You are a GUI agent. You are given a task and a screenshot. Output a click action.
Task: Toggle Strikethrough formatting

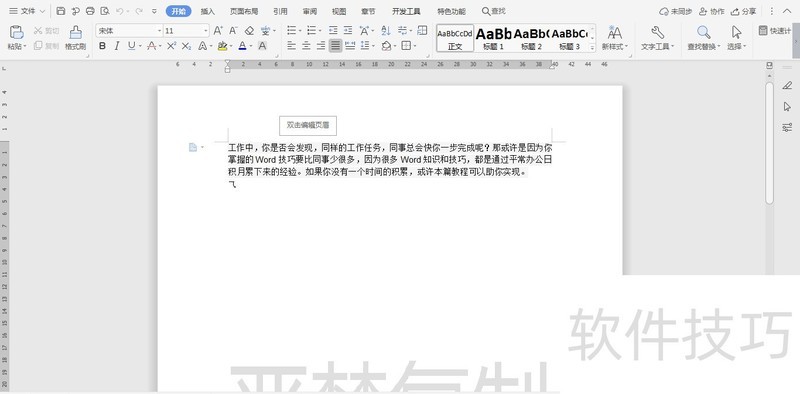click(x=151, y=46)
